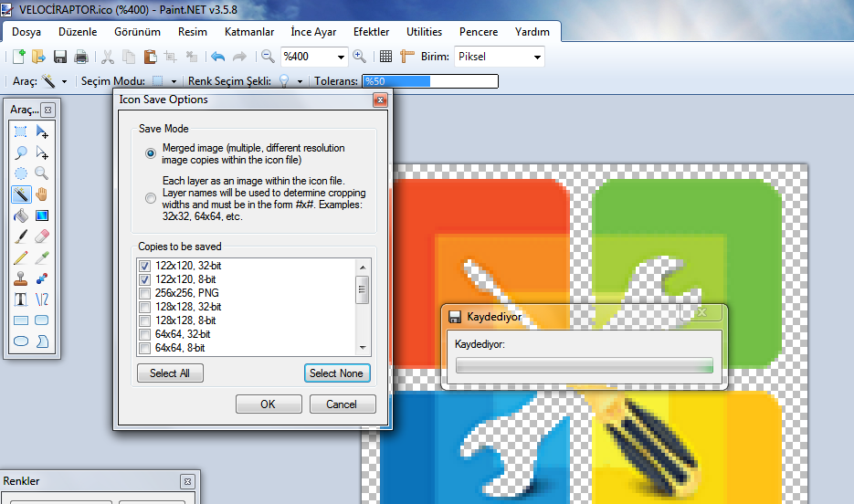Screen dimensions: 854x504
Task: Click the Copy toolbar icon
Action: (x=129, y=57)
